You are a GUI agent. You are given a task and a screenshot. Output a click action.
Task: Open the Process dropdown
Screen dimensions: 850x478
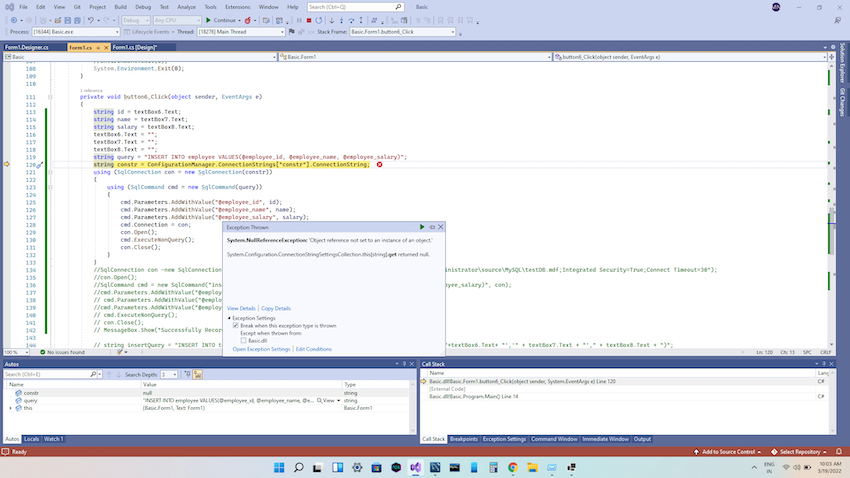coord(75,31)
